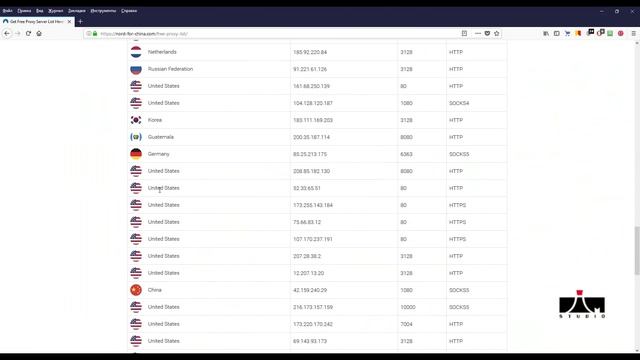Image resolution: width=640 pixels, height=360 pixels.
Task: Click the green square extension icon
Action: coord(610,33)
